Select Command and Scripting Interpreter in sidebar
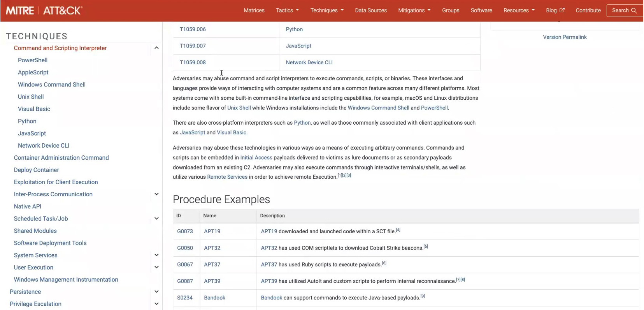This screenshot has height=310, width=644. [x=60, y=48]
